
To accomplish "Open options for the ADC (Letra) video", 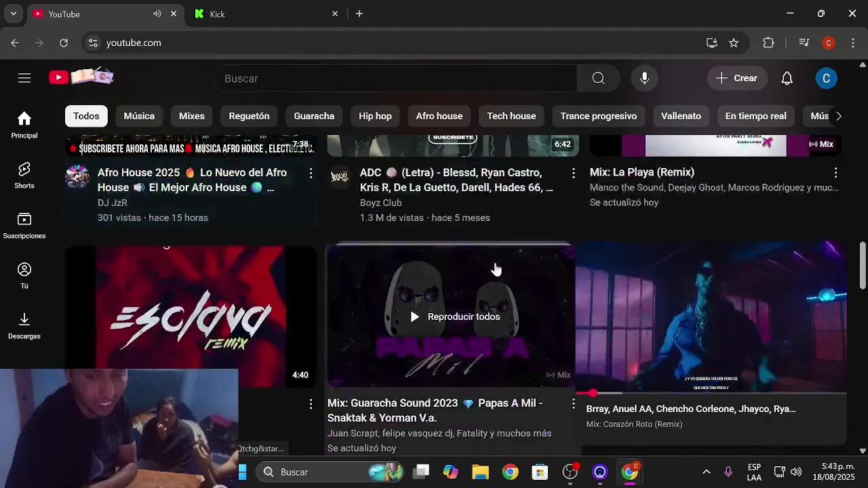I will 573,174.
